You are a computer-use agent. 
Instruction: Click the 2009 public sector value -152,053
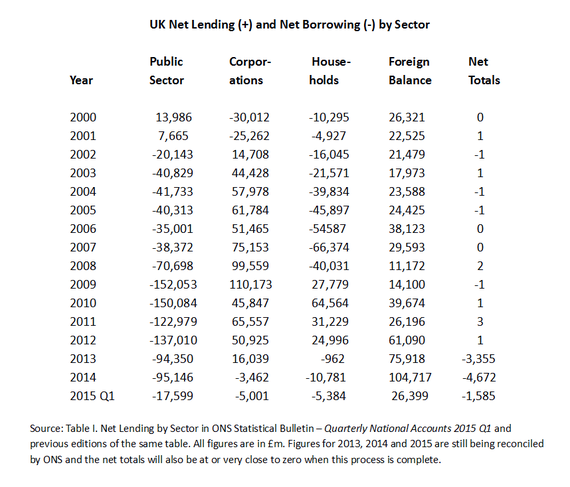tap(173, 285)
